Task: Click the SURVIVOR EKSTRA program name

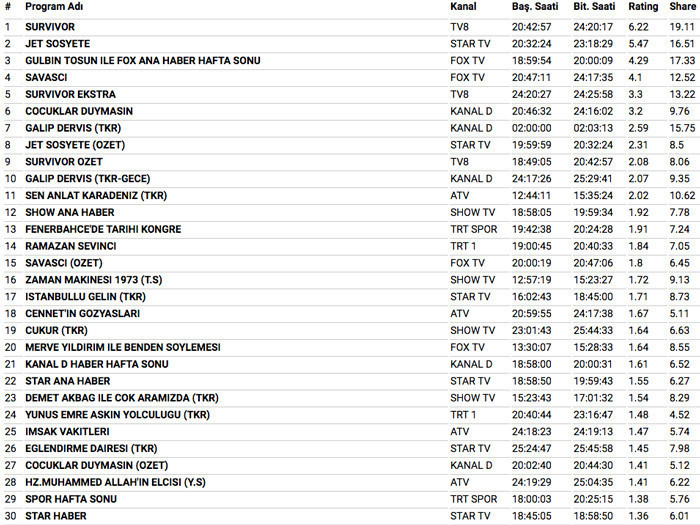Action: pos(72,95)
